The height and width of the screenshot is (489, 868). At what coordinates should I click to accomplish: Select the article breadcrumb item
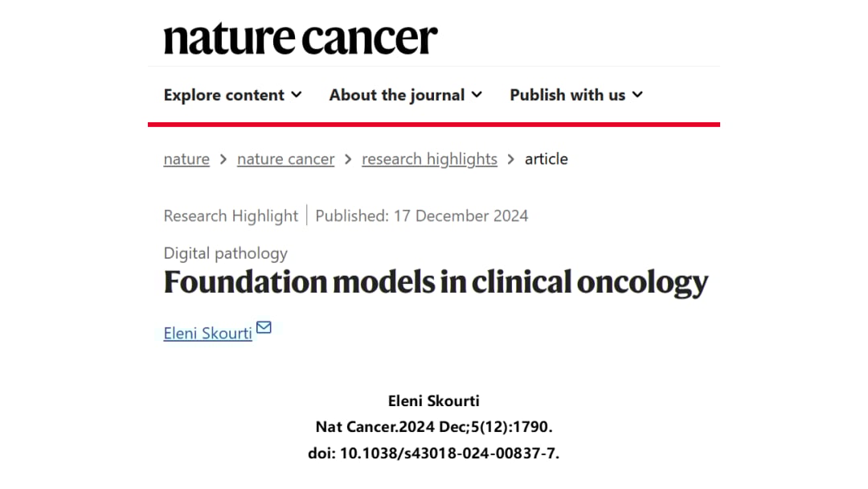(547, 159)
